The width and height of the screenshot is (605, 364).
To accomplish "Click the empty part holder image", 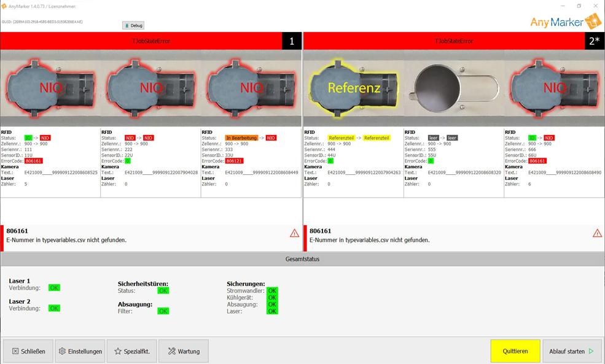I will pyautogui.click(x=453, y=88).
